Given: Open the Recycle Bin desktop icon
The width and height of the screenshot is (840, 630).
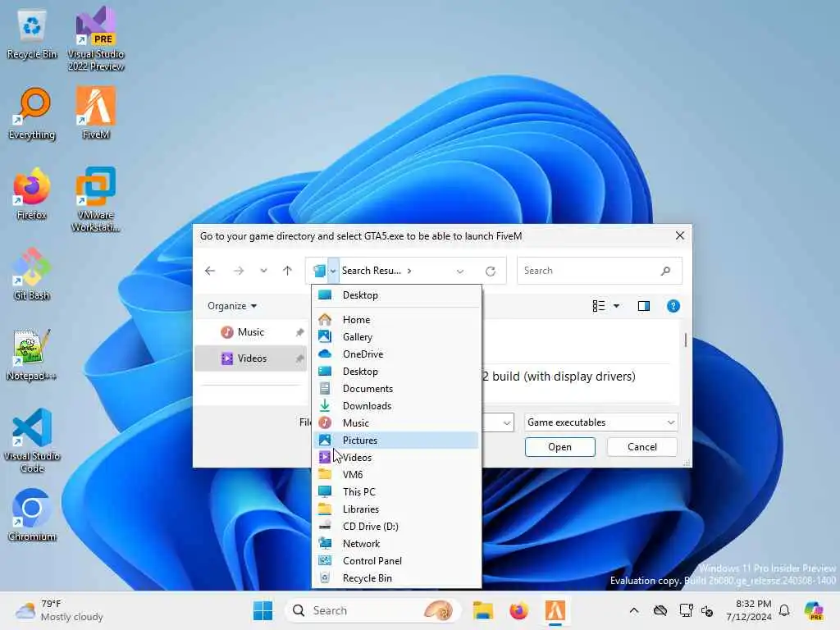Looking at the screenshot, I should (x=32, y=35).
